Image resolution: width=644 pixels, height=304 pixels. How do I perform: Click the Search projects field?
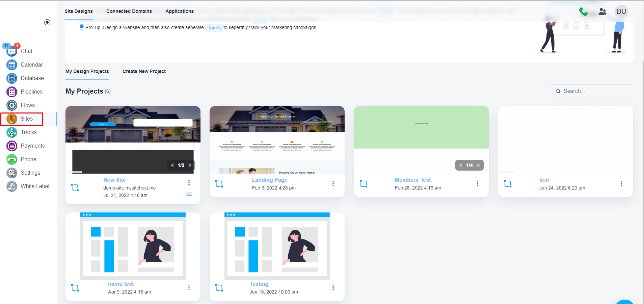(x=592, y=91)
